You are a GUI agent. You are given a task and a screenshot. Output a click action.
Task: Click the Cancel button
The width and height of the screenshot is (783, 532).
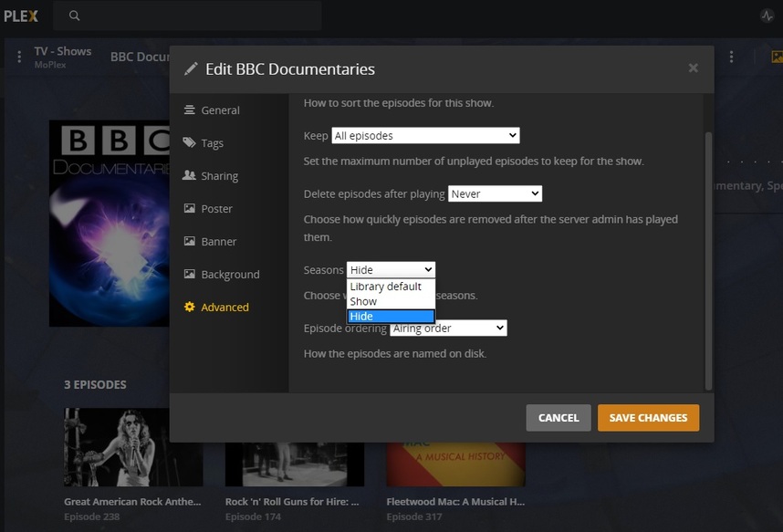[559, 418]
